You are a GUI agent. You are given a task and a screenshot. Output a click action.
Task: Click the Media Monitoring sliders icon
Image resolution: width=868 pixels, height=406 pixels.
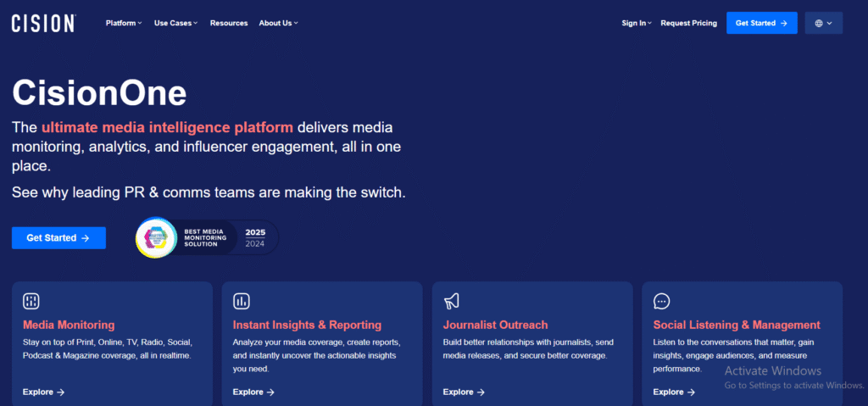31,301
